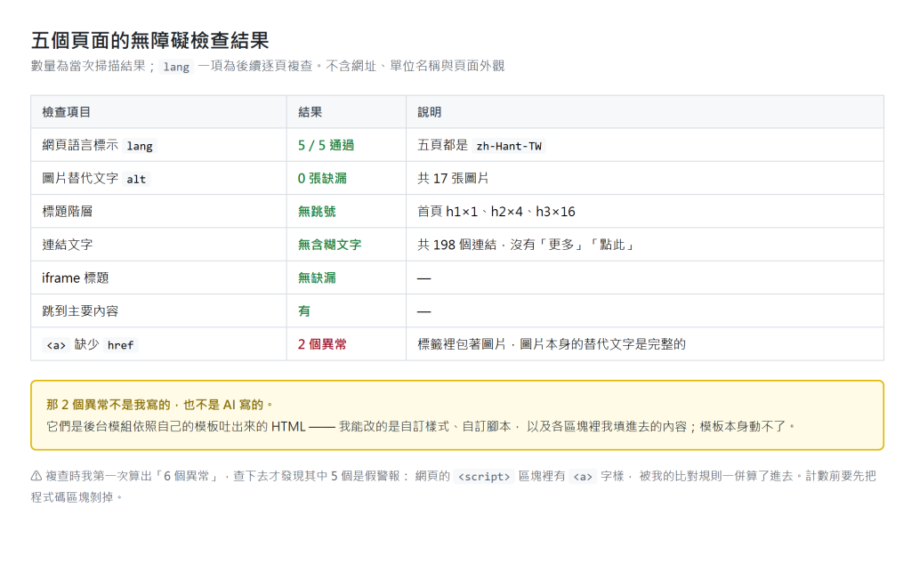Click the 檢查項目 column header
The image size is (911, 588).
pos(66,112)
